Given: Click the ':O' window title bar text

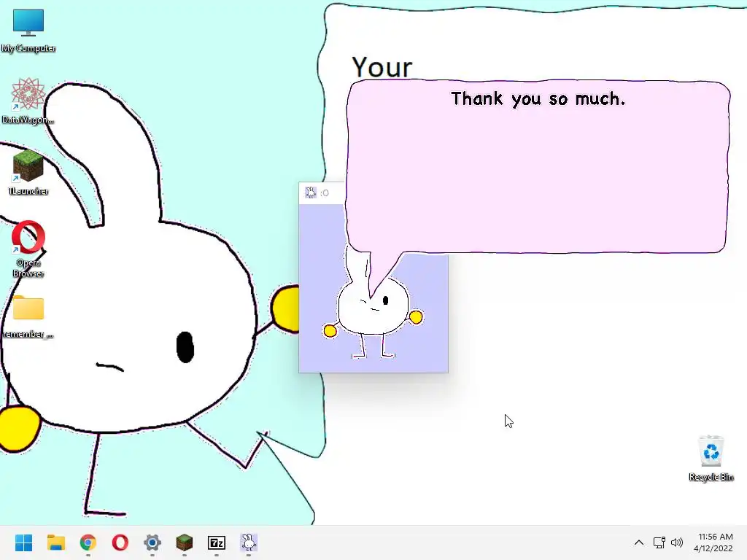Looking at the screenshot, I should 325,192.
